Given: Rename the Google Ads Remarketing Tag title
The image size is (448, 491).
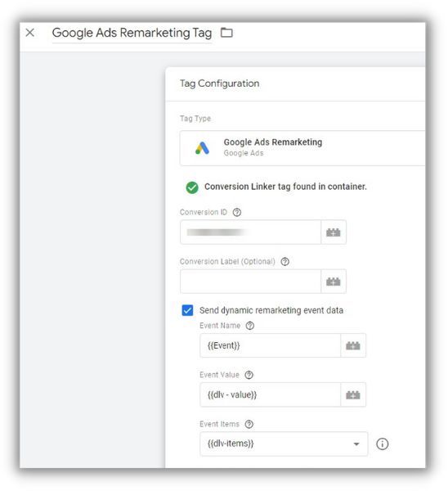Looking at the screenshot, I should click(x=132, y=33).
